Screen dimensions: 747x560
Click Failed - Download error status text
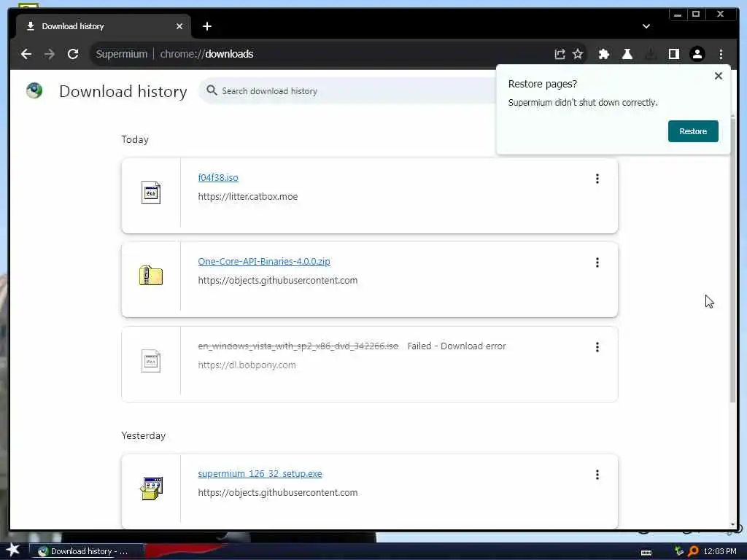pyautogui.click(x=457, y=346)
